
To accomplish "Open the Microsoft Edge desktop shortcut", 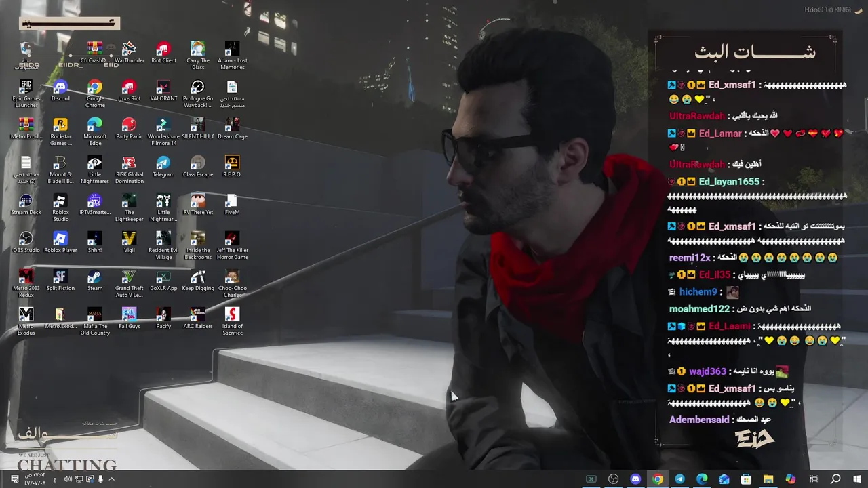I will [x=95, y=132].
